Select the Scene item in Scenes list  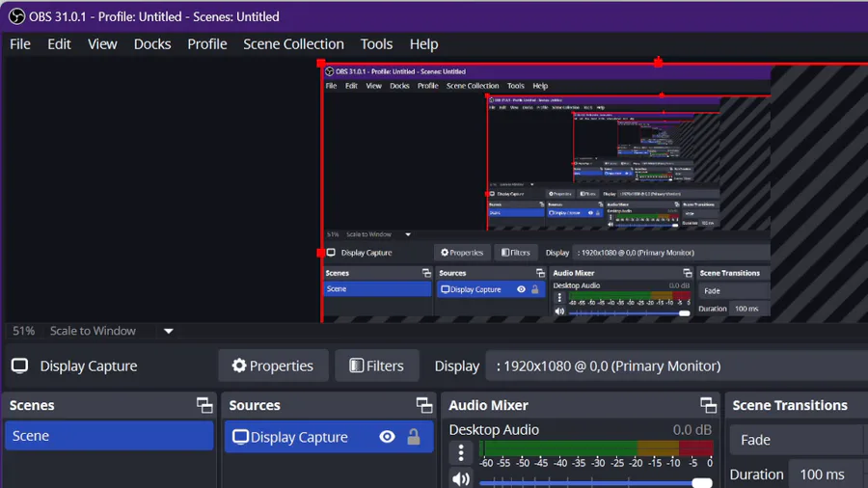coord(109,436)
